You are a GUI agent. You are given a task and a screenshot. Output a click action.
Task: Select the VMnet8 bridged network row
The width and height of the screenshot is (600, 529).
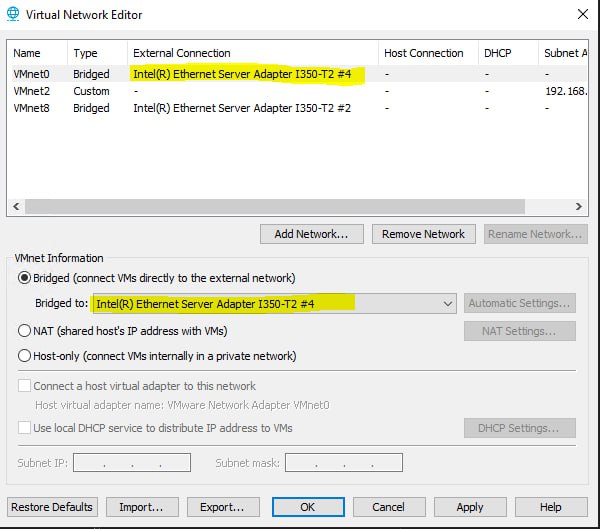click(x=297, y=108)
